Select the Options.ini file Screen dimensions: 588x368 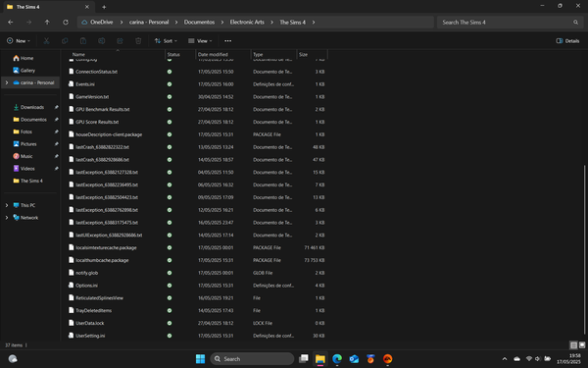[86, 286]
